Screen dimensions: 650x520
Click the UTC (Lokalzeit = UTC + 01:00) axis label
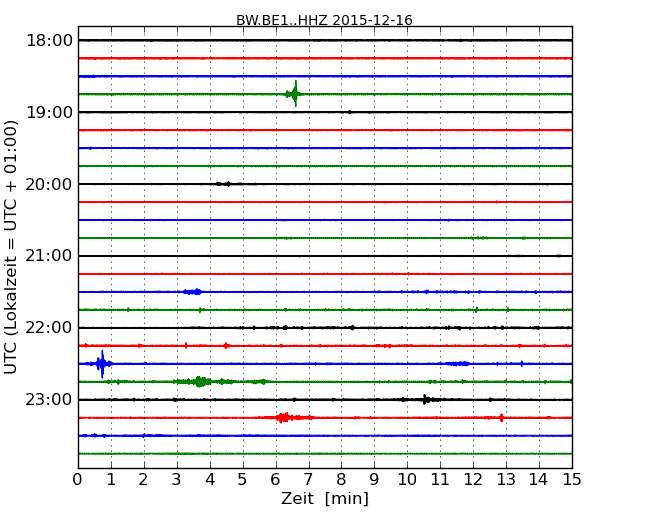[10, 247]
